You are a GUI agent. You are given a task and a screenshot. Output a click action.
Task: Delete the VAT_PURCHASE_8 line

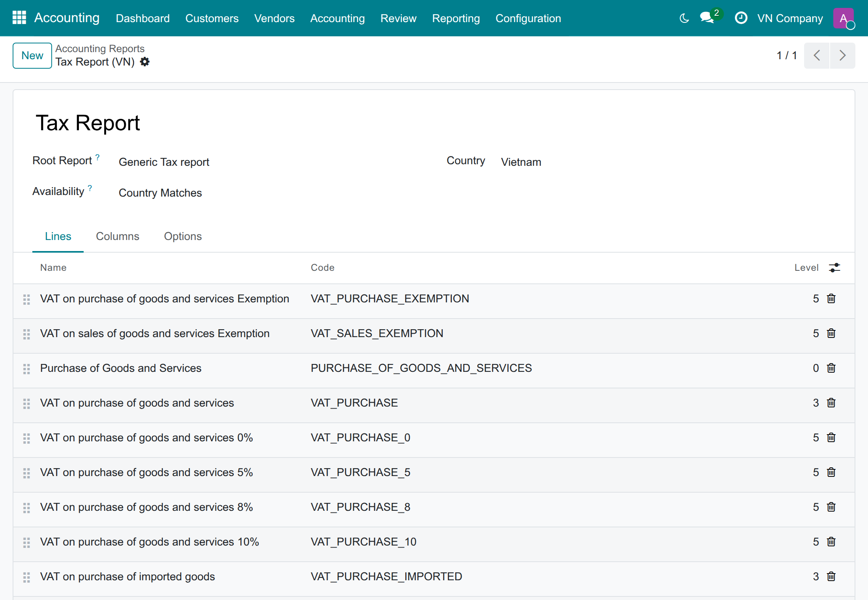point(831,507)
